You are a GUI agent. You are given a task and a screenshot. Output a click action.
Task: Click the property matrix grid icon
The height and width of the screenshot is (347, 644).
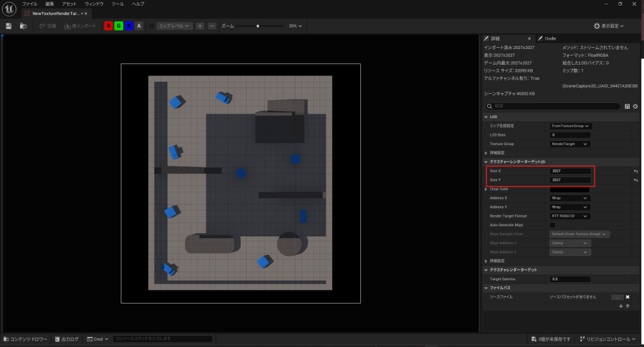[x=627, y=106]
